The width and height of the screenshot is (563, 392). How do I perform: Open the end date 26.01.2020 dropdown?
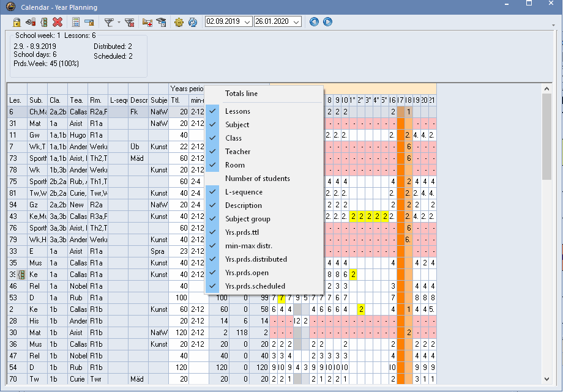296,22
